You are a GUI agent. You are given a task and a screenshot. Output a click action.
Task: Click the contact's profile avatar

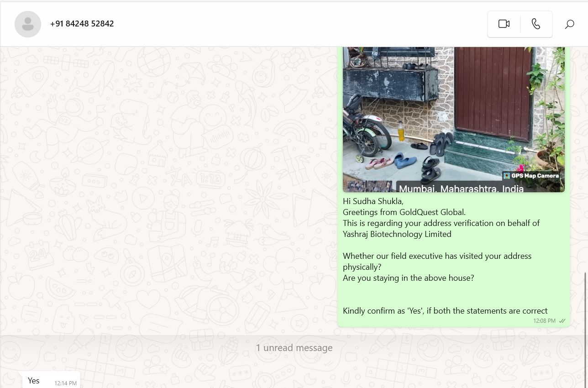(x=28, y=24)
